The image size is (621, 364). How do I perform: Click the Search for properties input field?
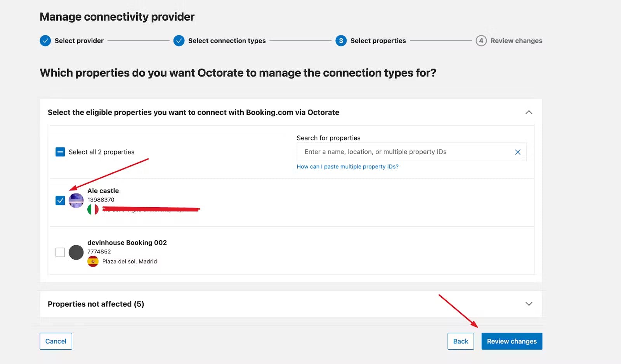click(404, 152)
